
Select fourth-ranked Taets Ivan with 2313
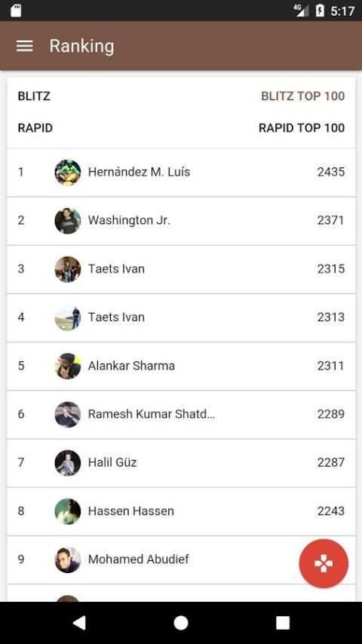181,318
